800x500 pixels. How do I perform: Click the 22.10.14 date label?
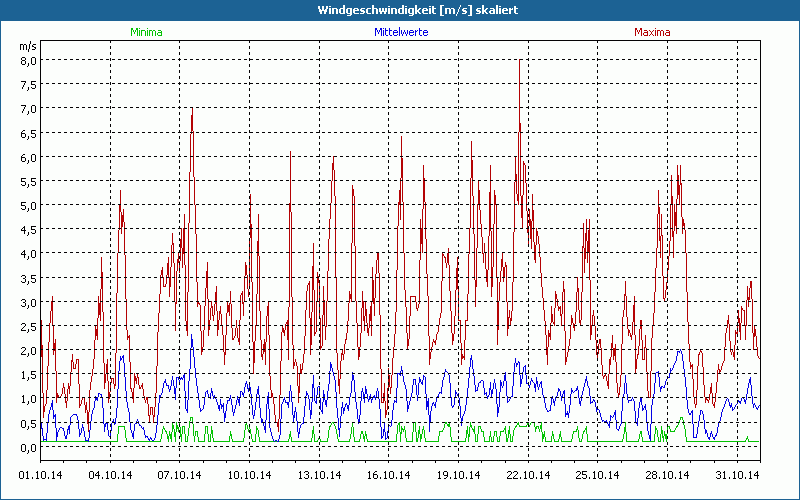(527, 475)
